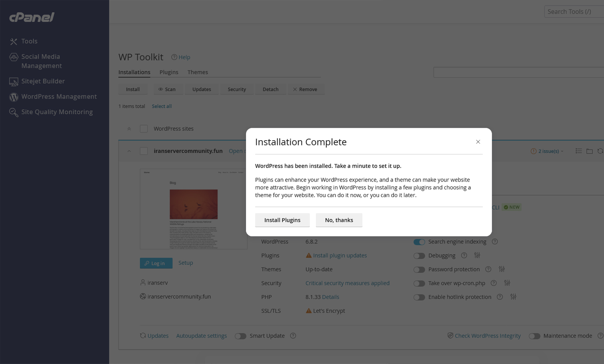Click the file manager folder icon
Viewport: 604px width, 364px height.
[589, 151]
